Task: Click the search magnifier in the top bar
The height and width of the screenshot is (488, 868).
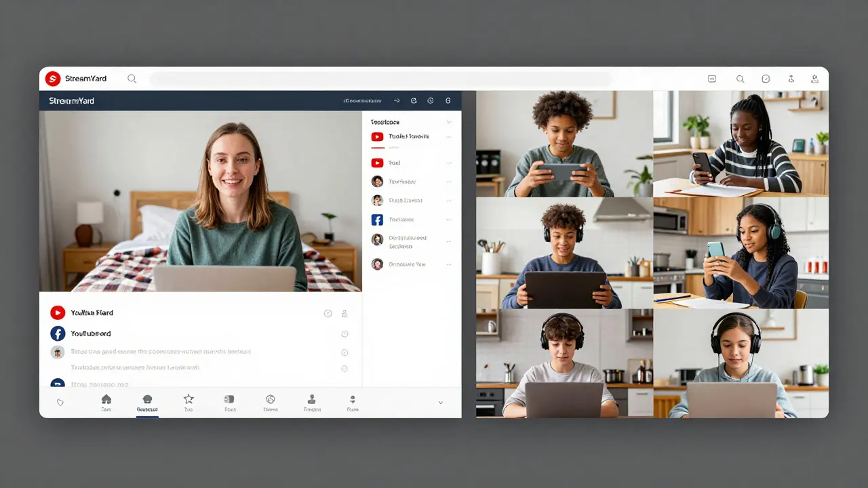Action: pos(741,79)
